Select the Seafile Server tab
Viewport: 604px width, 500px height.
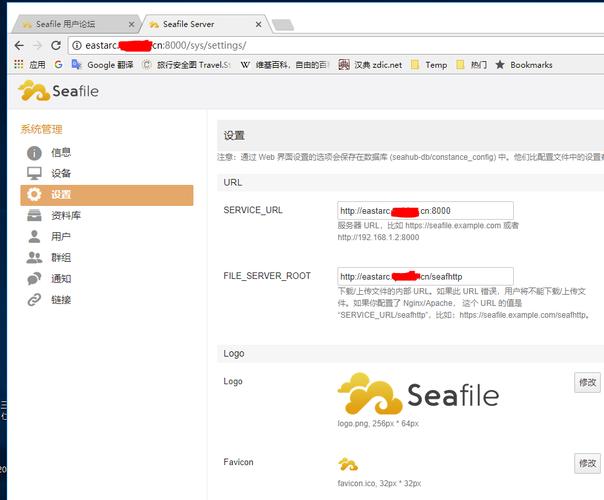click(x=204, y=24)
